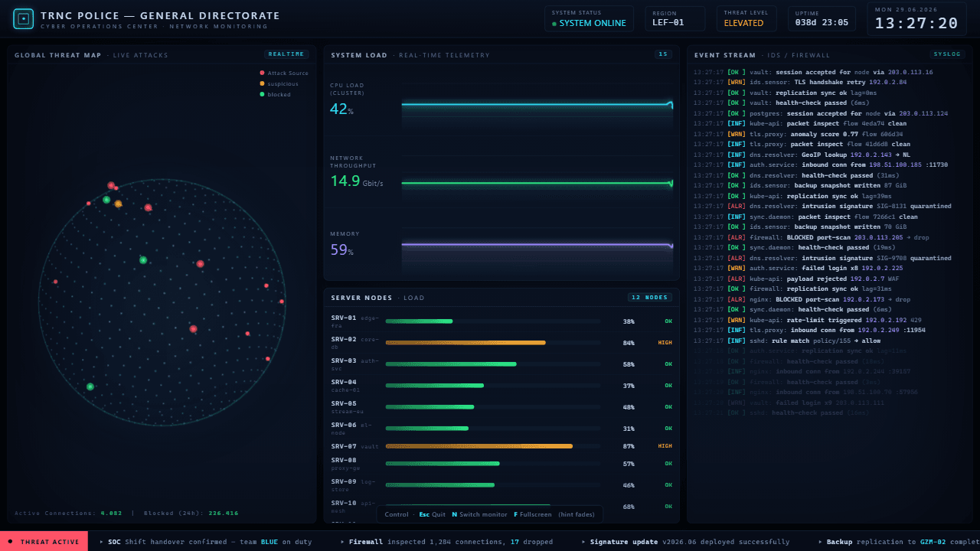This screenshot has height=551, width=980.
Task: Click the 12 NODES badge
Action: [650, 297]
